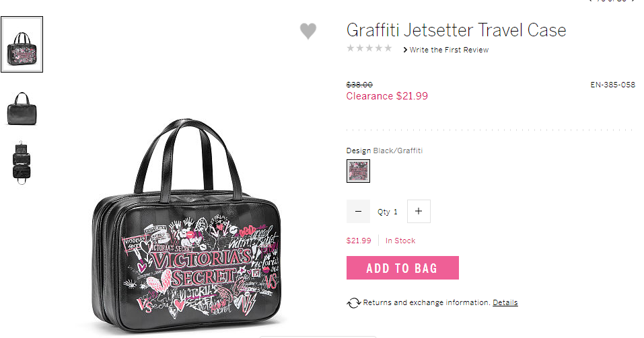The height and width of the screenshot is (338, 644).
Task: Click the returns and exchange arrows icon
Action: 353,303
